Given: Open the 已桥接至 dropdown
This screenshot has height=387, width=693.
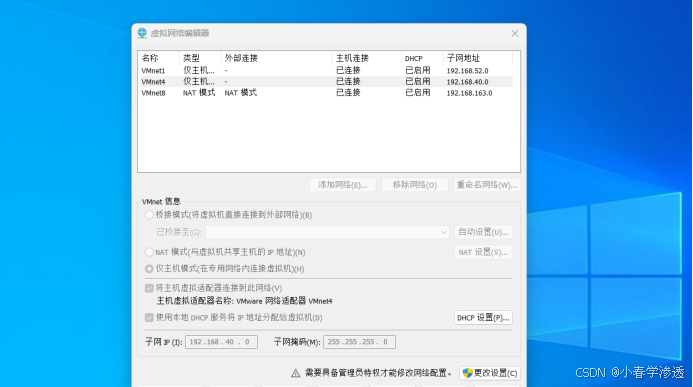Looking at the screenshot, I should 327,232.
